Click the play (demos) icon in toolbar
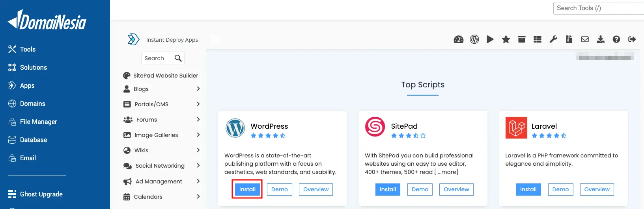Viewport: 644px width, 209px height. coord(490,39)
